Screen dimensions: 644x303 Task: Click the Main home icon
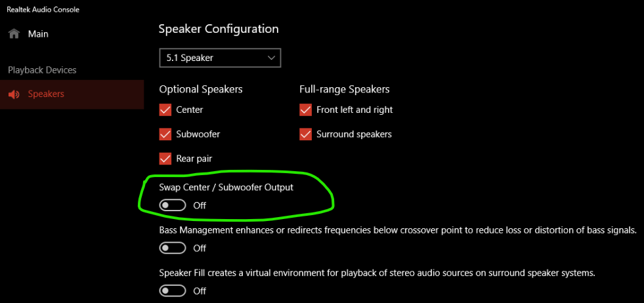pos(14,33)
